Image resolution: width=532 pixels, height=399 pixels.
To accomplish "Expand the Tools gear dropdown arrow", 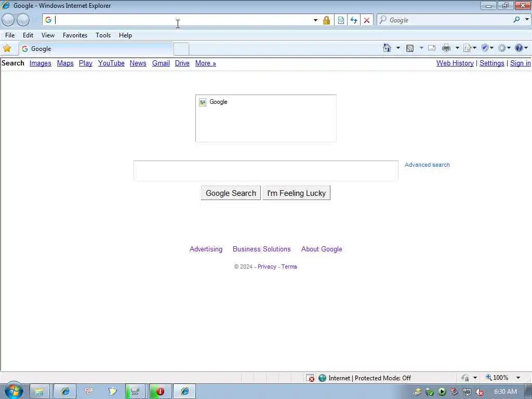I will [x=509, y=48].
